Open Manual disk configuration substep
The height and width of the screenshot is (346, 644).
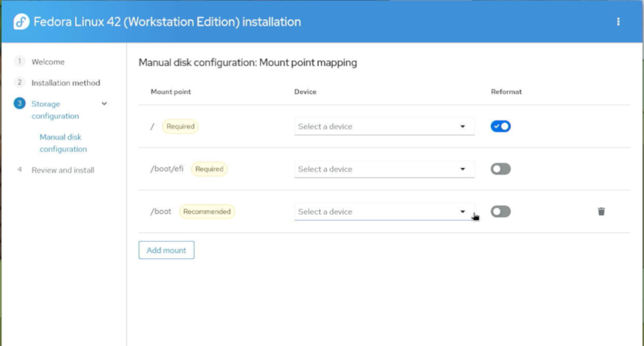[x=63, y=143]
